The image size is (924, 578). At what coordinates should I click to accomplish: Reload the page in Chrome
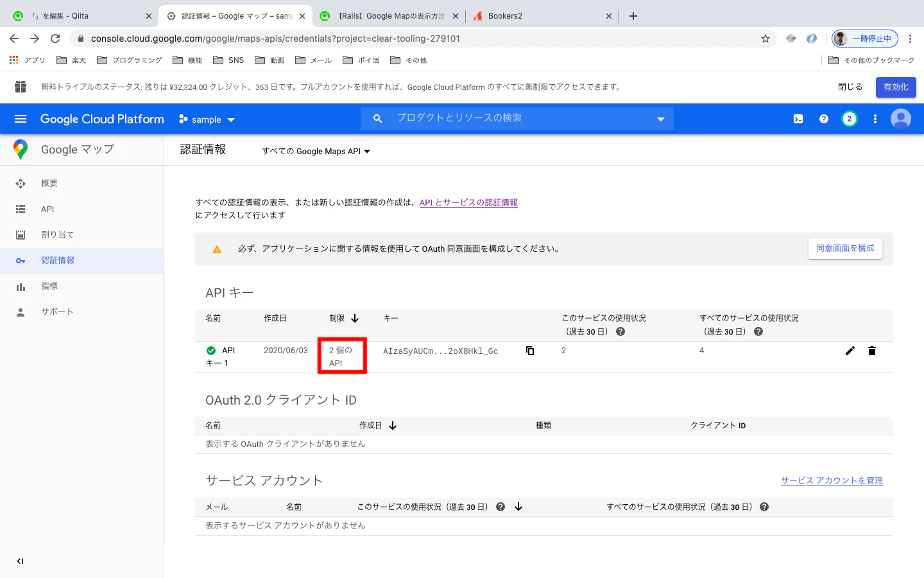click(x=55, y=39)
